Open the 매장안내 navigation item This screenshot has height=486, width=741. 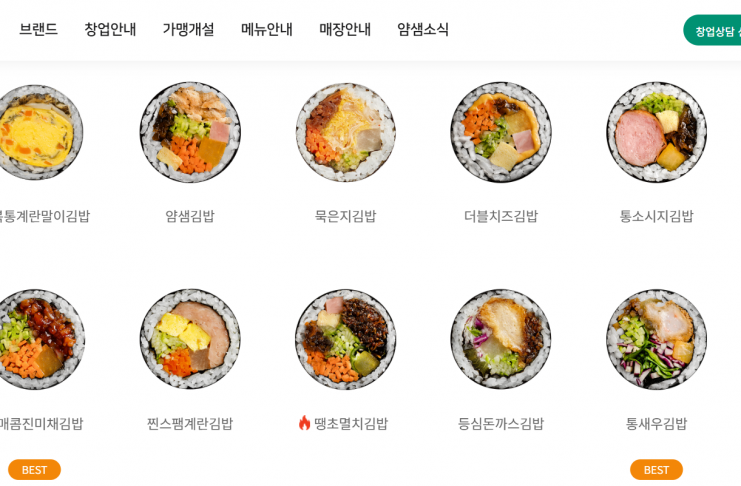pyautogui.click(x=345, y=29)
